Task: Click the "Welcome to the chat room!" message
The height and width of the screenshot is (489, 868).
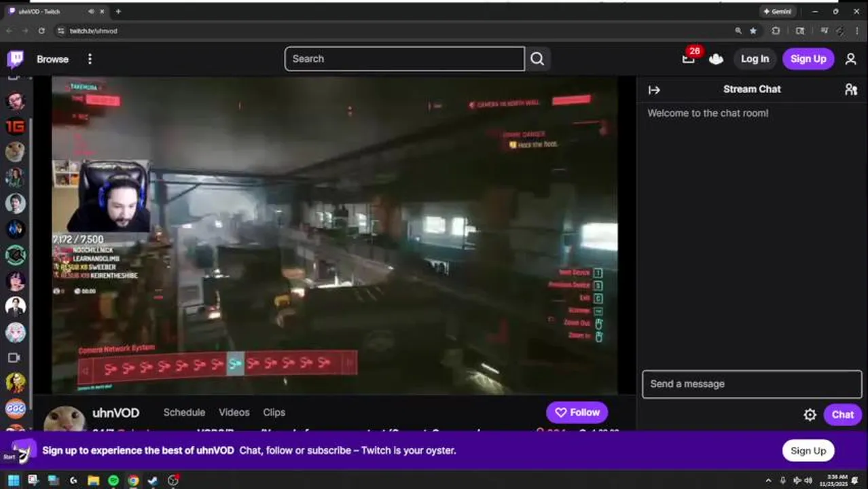Action: [708, 113]
